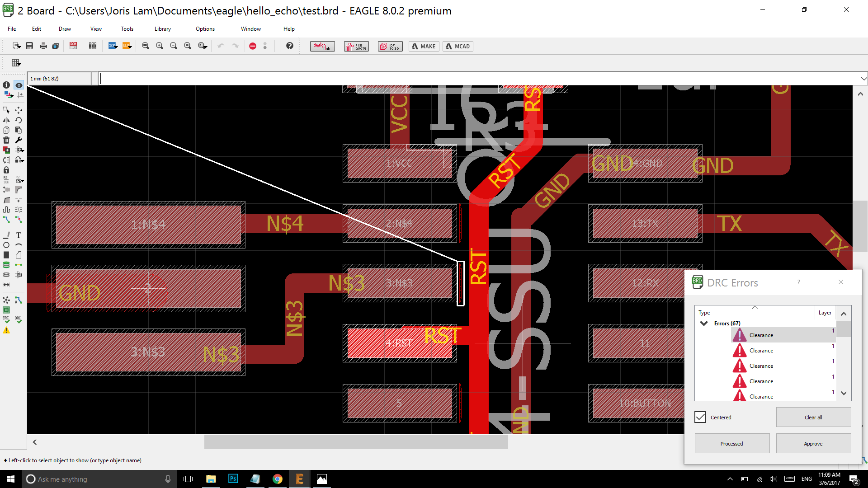Click the Save board icon
Viewport: 868px width, 488px height.
pyautogui.click(x=29, y=46)
